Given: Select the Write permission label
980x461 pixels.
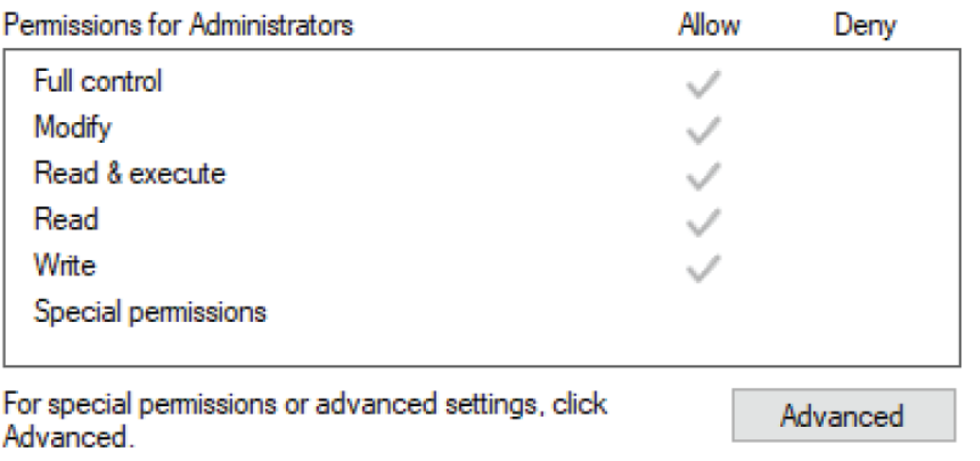Looking at the screenshot, I should tap(65, 265).
